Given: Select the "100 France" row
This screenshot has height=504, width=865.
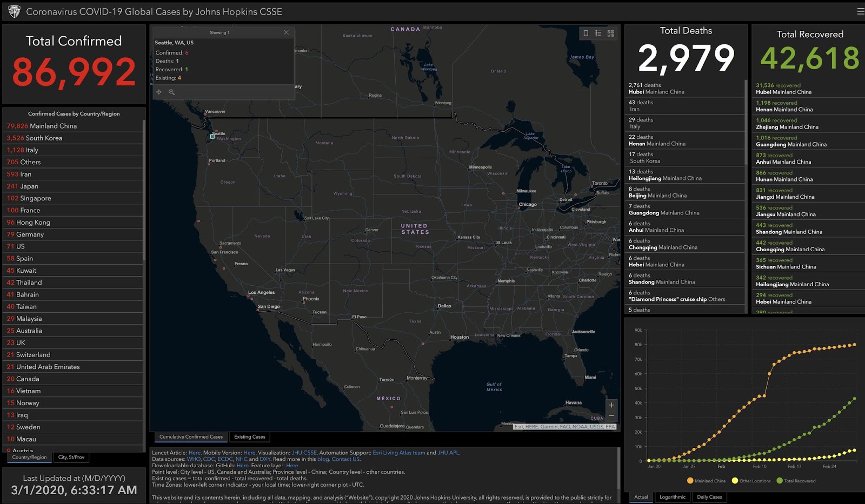Looking at the screenshot, I should coord(72,210).
